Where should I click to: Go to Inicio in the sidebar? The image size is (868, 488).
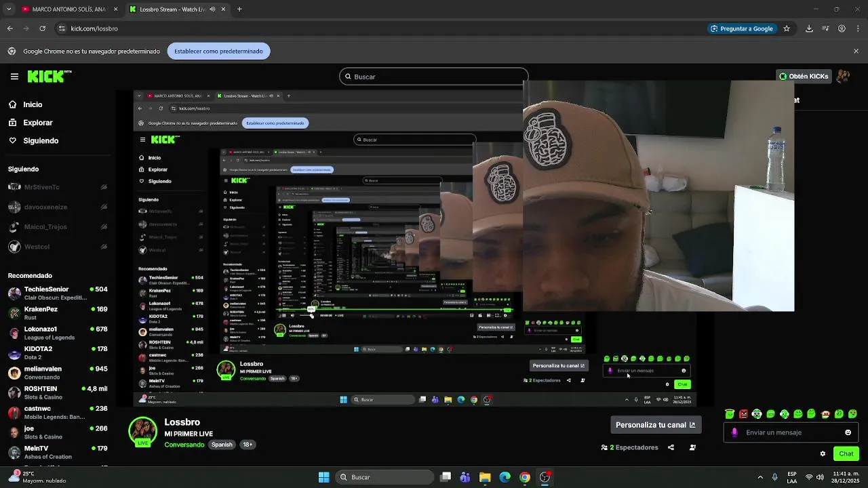pos(33,104)
